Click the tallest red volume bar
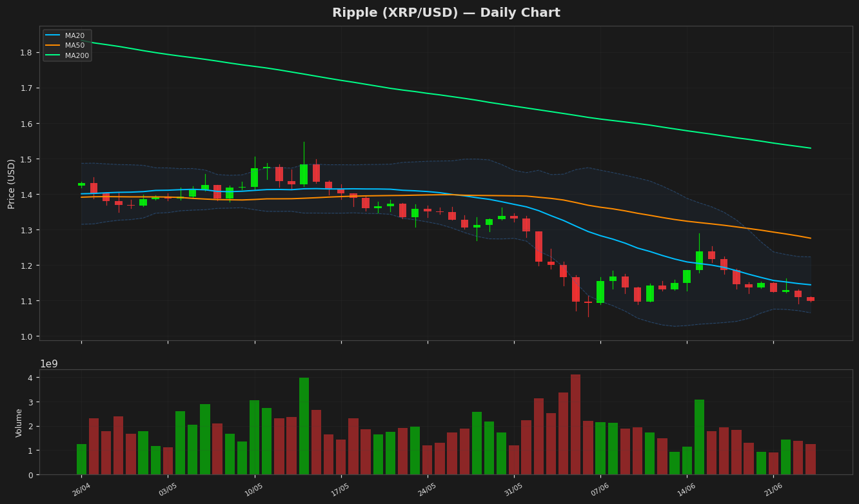The image size is (859, 504). click(x=575, y=425)
